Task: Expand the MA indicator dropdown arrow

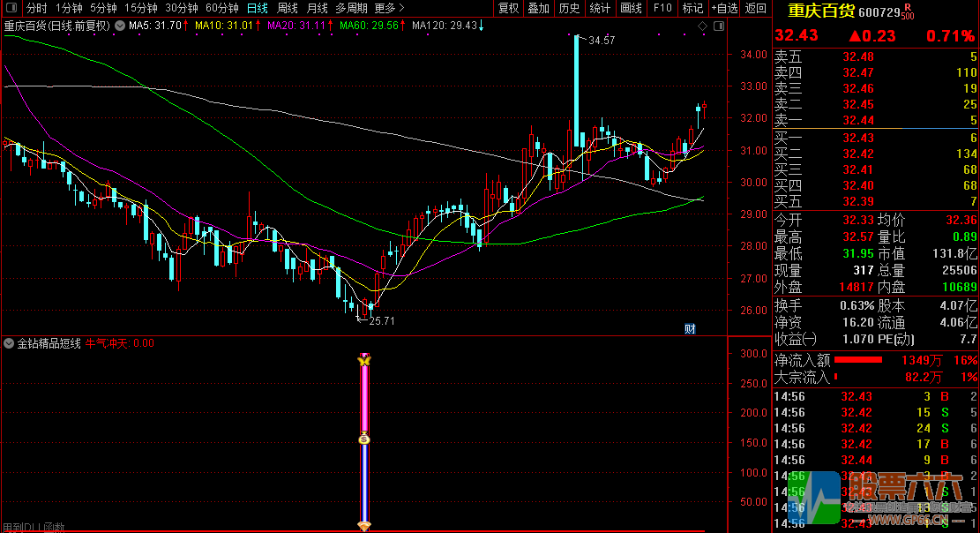Action: point(120,26)
